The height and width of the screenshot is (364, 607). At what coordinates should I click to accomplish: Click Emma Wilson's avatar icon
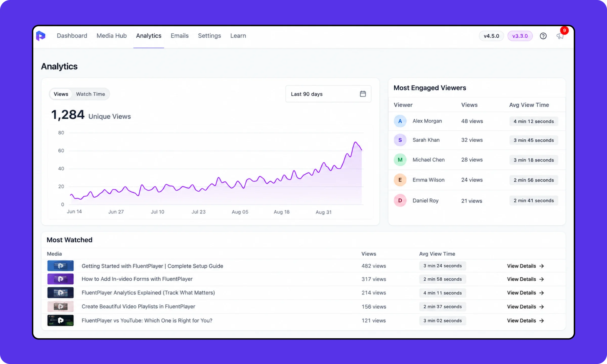[400, 180]
